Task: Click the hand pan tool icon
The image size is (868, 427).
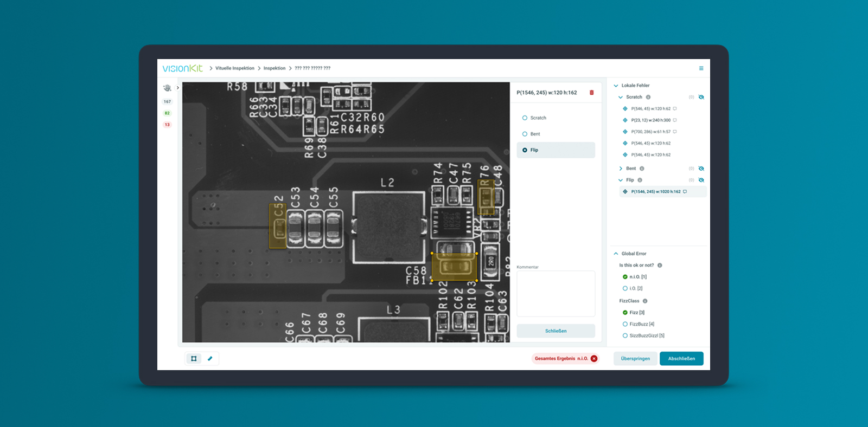Action: [167, 88]
